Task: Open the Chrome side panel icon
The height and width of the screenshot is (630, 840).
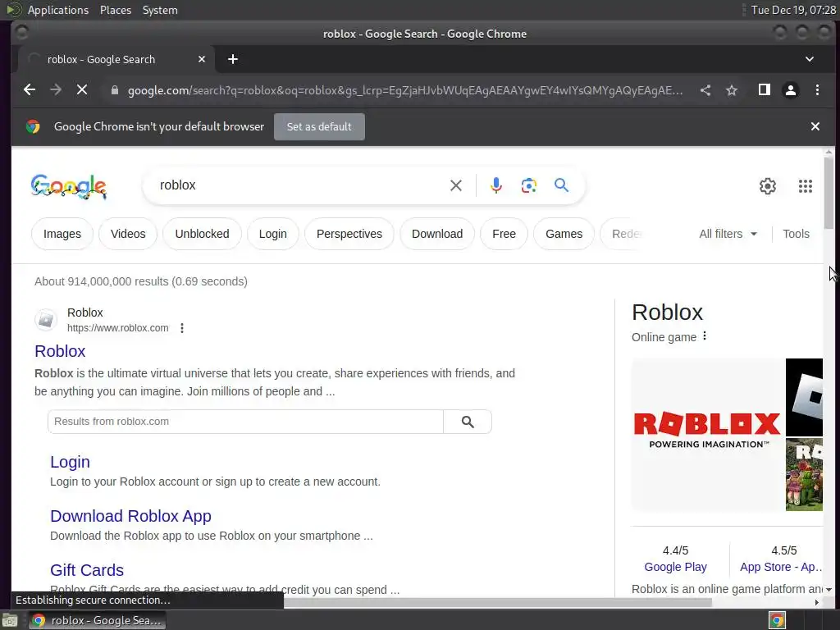Action: pos(765,90)
